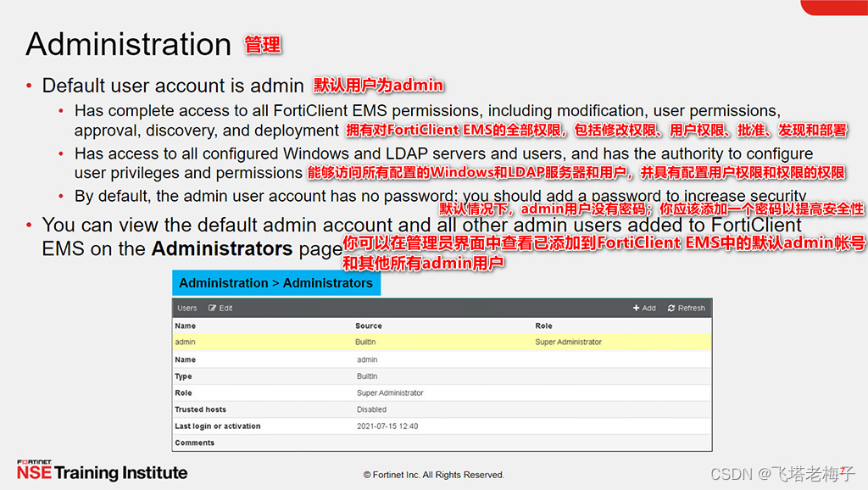Click Default user account is admin bullet
This screenshot has height=490, width=868.
coord(173,86)
